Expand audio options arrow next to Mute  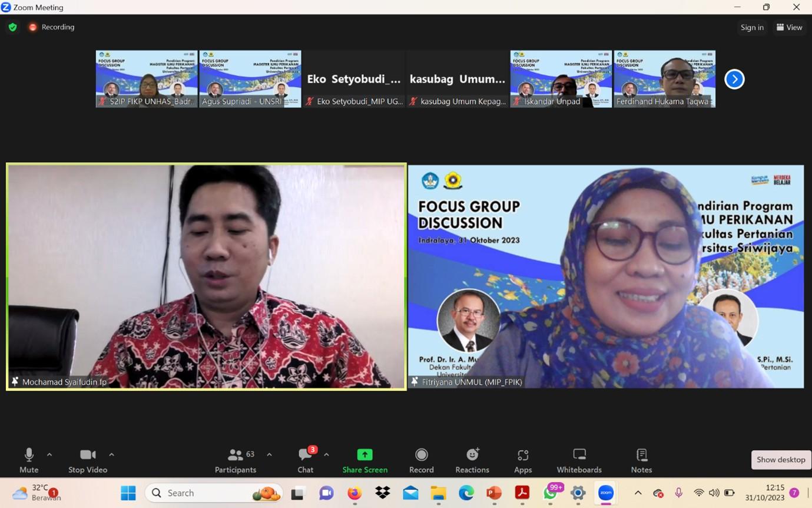click(49, 454)
